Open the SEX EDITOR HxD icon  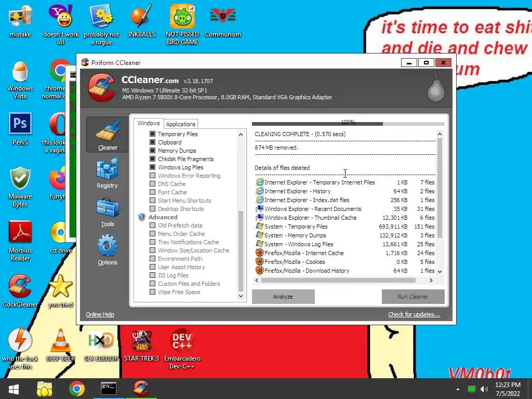(x=101, y=345)
